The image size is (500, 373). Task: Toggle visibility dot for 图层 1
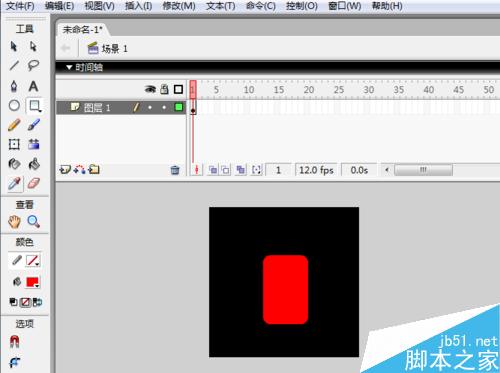[x=150, y=107]
